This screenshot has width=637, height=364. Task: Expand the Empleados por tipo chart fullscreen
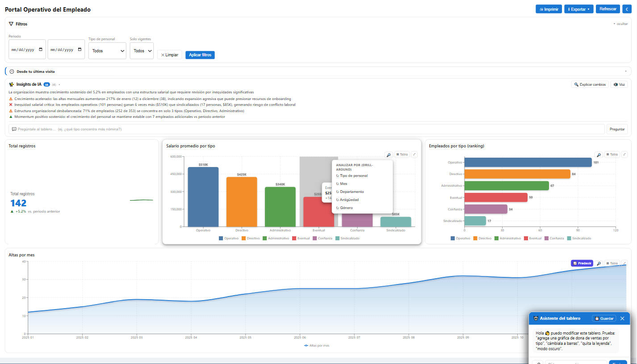pyautogui.click(x=624, y=155)
